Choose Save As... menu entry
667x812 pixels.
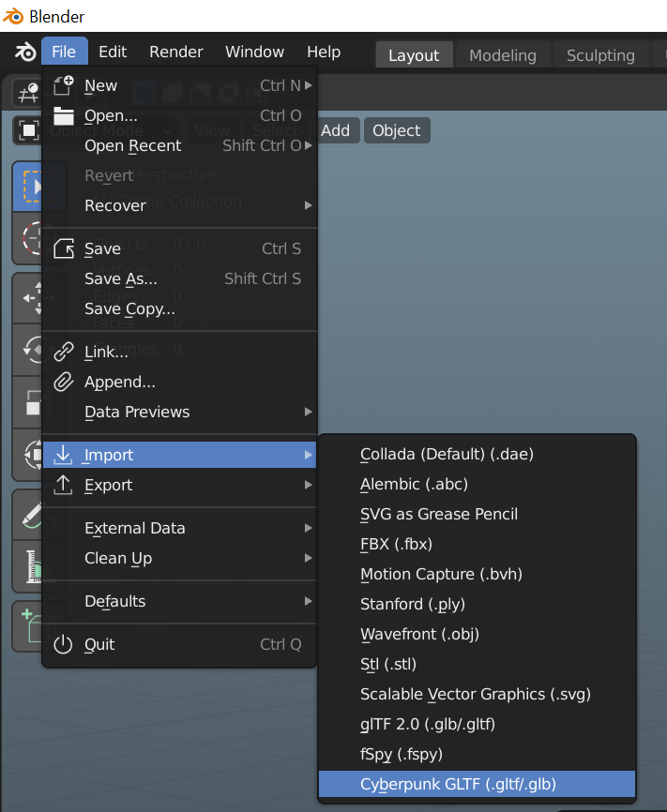tap(179, 278)
